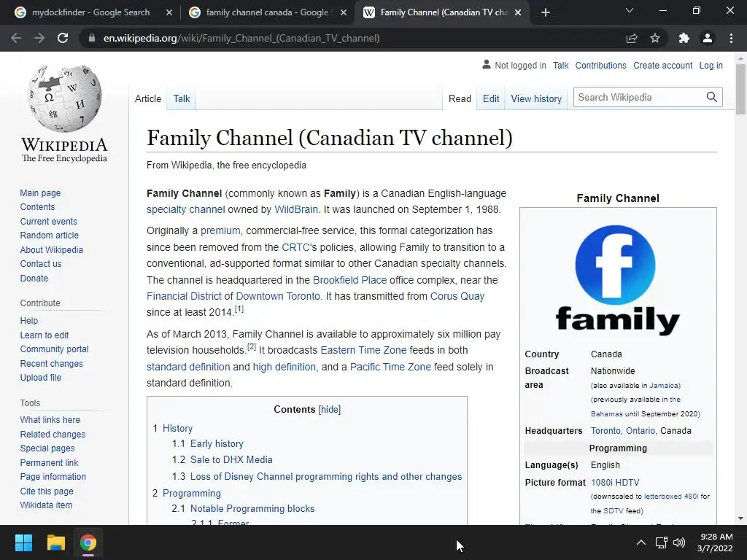This screenshot has width=747, height=560.
Task: Open the Talk tab beside Article
Action: click(182, 98)
